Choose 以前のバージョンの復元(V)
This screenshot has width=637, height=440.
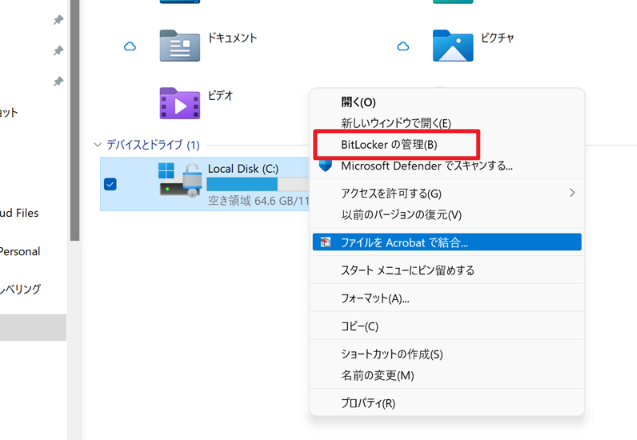tap(447, 215)
